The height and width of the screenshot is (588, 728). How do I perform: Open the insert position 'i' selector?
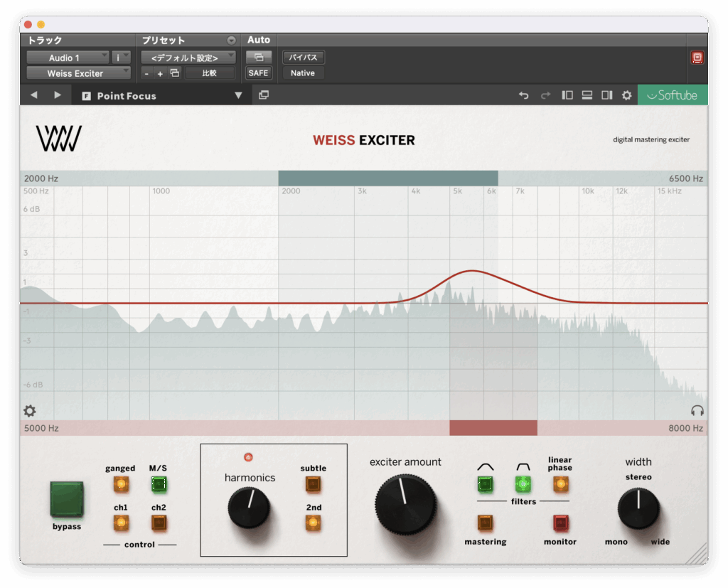click(121, 58)
